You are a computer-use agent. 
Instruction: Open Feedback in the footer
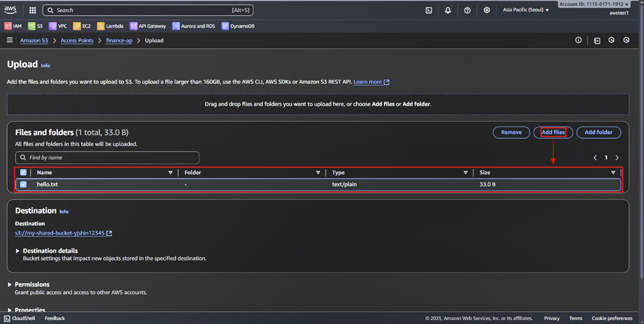(55, 318)
